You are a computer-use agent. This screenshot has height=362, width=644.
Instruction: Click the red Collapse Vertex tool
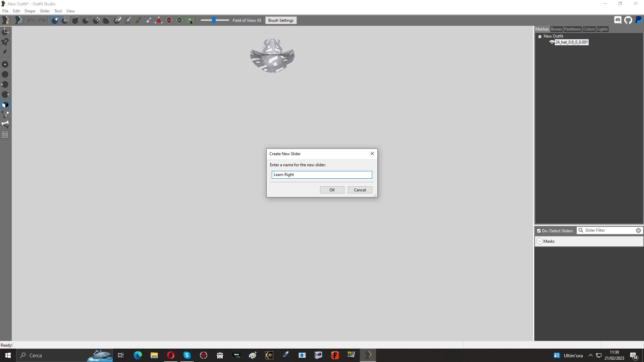point(159,20)
